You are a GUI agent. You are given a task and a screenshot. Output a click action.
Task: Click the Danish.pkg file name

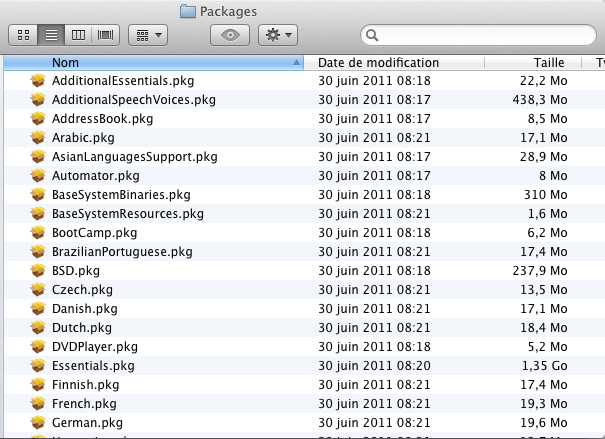tap(85, 309)
